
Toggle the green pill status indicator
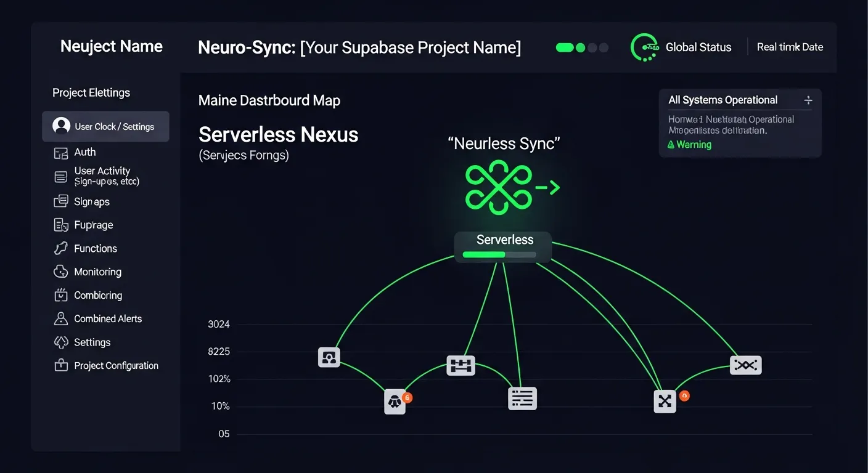coord(565,47)
